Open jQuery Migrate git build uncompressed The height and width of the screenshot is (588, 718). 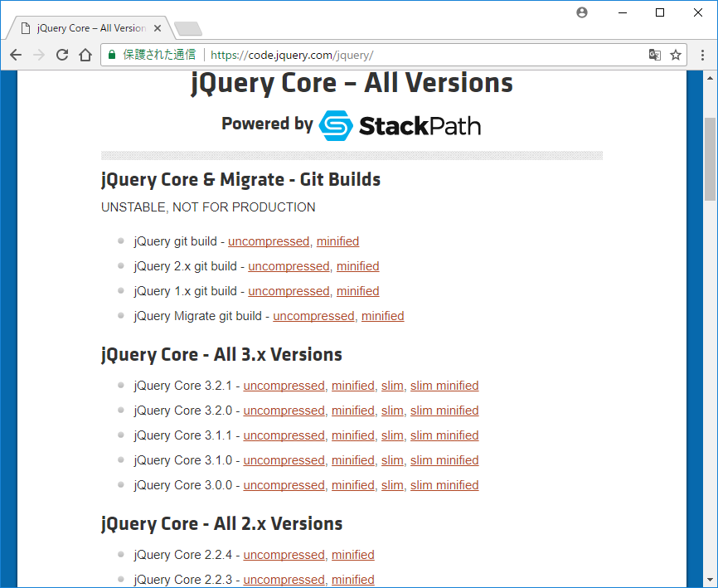pos(313,316)
